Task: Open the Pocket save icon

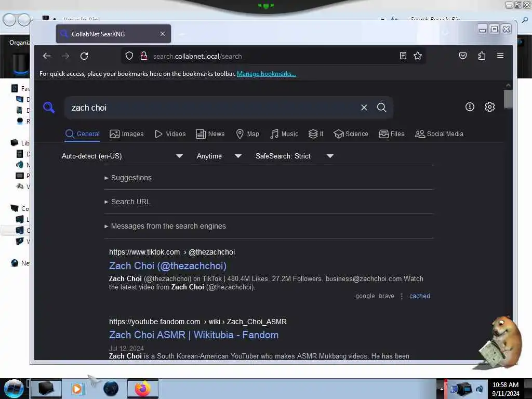Action: click(463, 56)
